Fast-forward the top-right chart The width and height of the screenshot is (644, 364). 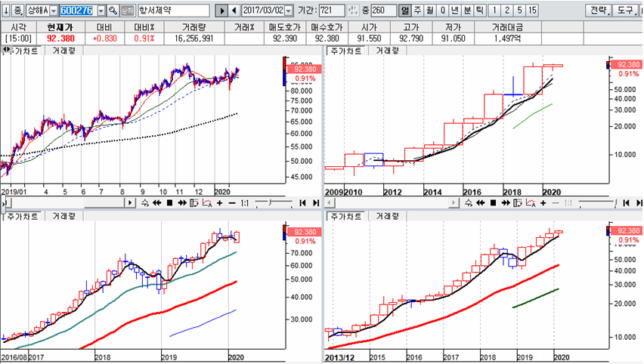point(506,202)
